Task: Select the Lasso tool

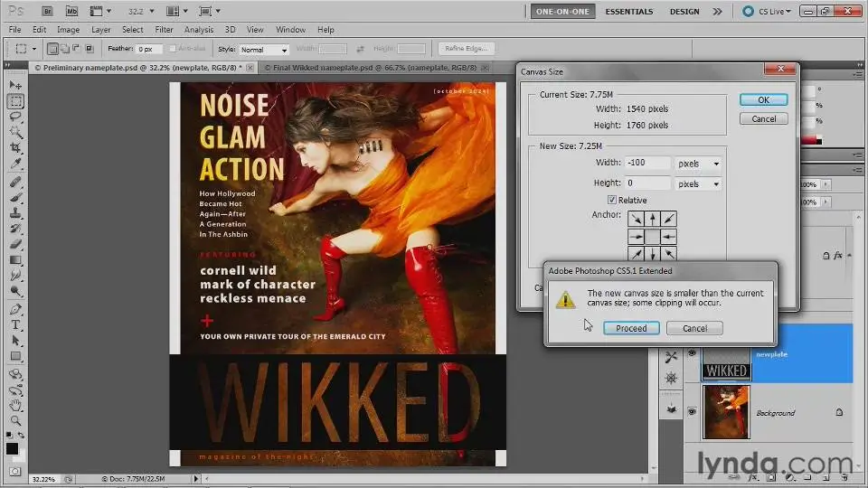Action: pos(15,116)
